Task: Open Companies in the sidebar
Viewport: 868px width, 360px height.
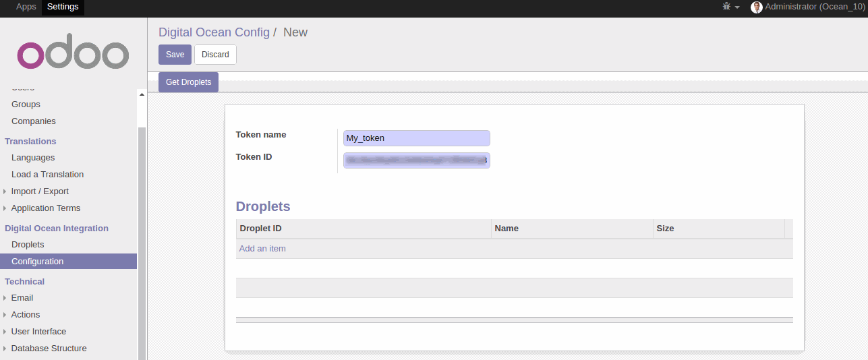Action: 34,121
